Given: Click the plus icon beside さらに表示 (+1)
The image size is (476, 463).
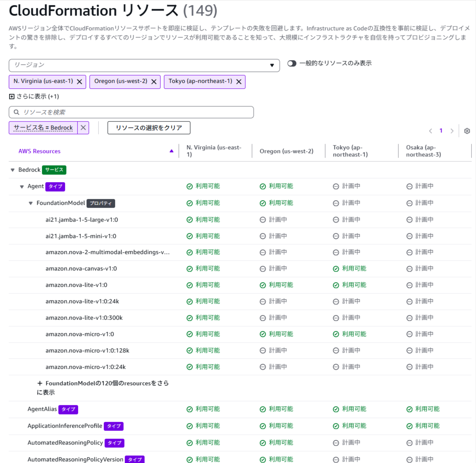Looking at the screenshot, I should pos(11,97).
